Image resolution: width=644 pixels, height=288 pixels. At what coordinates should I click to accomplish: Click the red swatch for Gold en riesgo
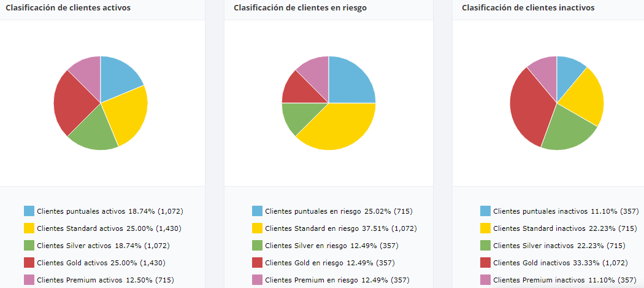click(257, 263)
